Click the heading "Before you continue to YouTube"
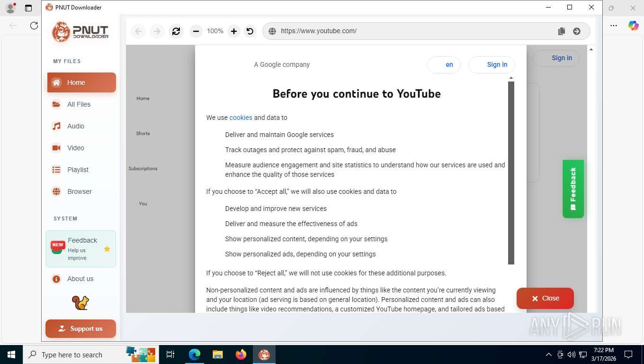 (357, 94)
